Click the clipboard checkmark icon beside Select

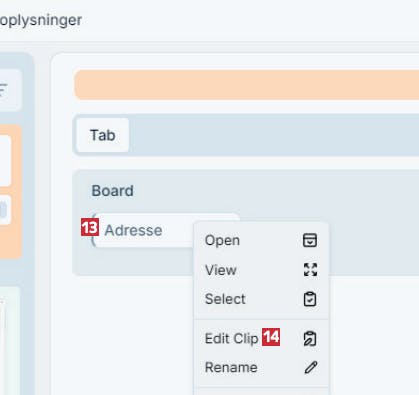[310, 299]
